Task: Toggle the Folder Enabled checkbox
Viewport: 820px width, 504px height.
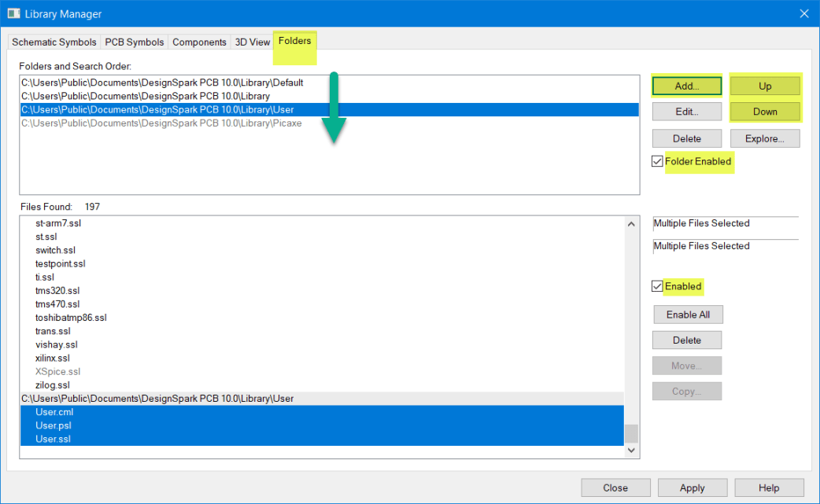Action: click(657, 161)
